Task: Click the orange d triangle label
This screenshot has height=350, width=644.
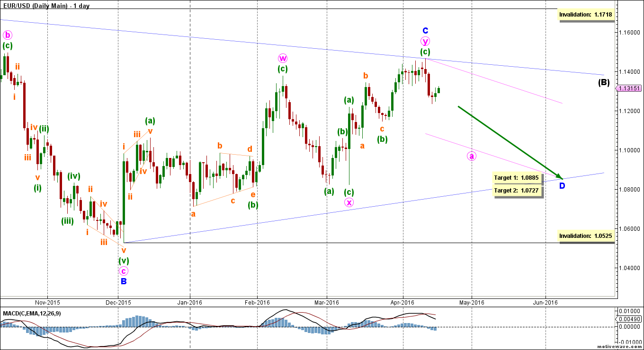Action: (x=250, y=149)
